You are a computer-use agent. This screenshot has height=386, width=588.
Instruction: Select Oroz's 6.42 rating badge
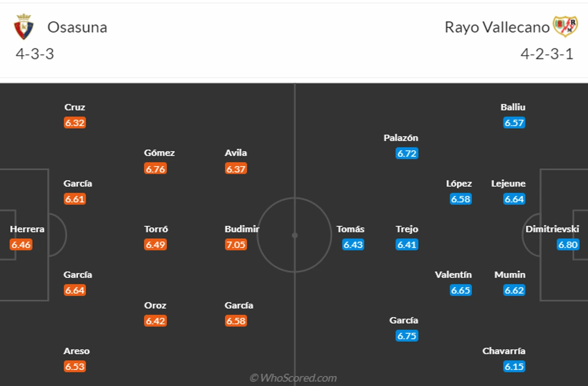click(x=155, y=321)
